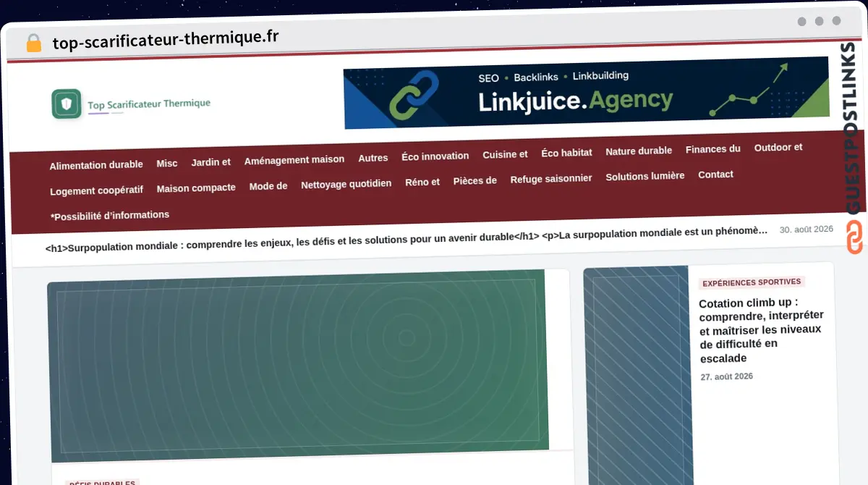Screen dimensions: 868x485
Task: Go to Éco innovation category
Action: [x=435, y=156]
